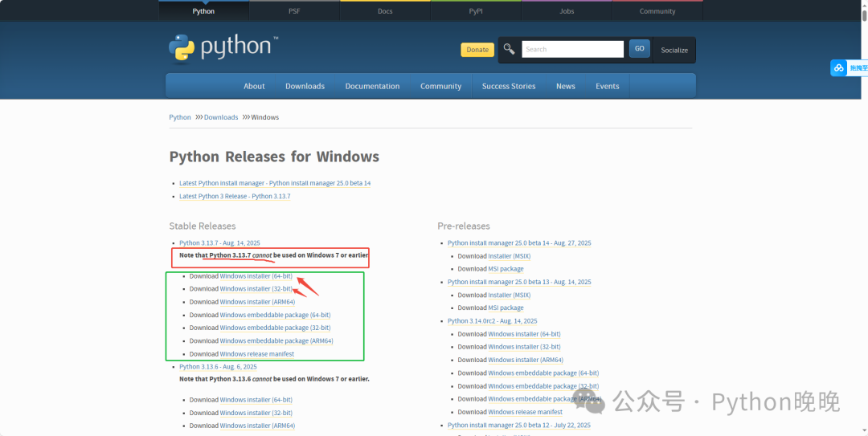Download Python 3.13.7 Windows installer (ARM64)
Viewport: 868px width, 436px height.
tap(257, 302)
